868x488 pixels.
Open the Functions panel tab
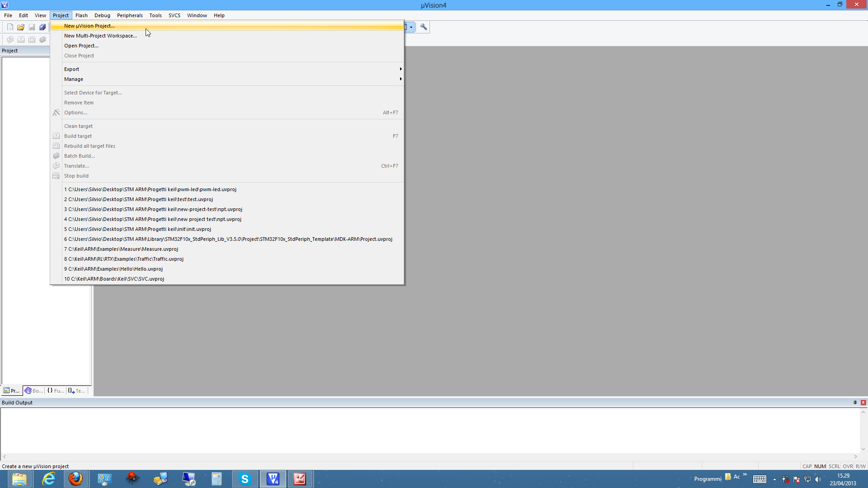click(56, 391)
